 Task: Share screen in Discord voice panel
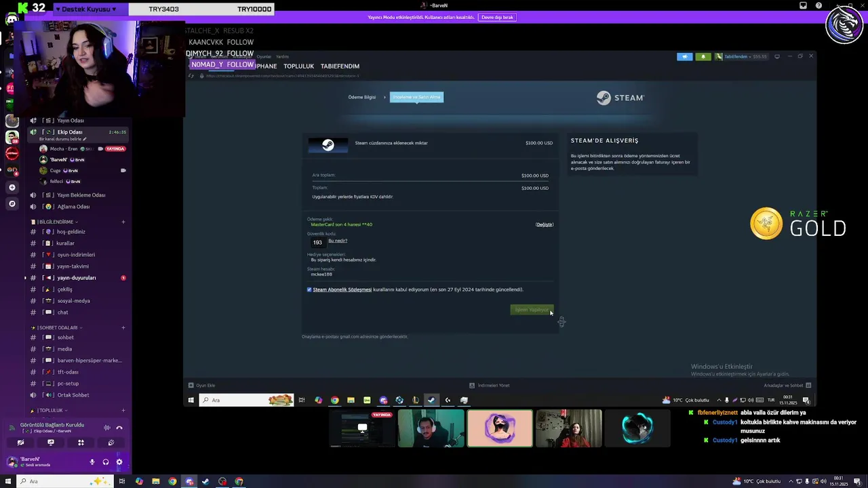pos(51,443)
